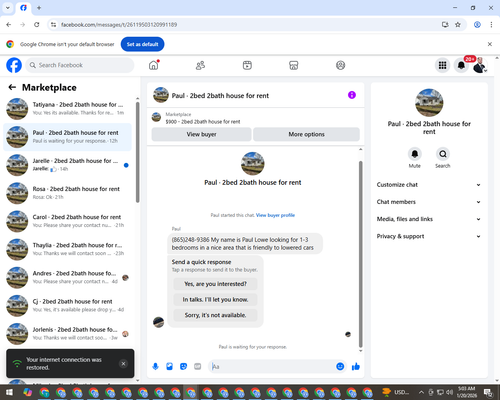500x400 pixels.
Task: Choose a GIF from the GIF icon
Action: click(198, 367)
